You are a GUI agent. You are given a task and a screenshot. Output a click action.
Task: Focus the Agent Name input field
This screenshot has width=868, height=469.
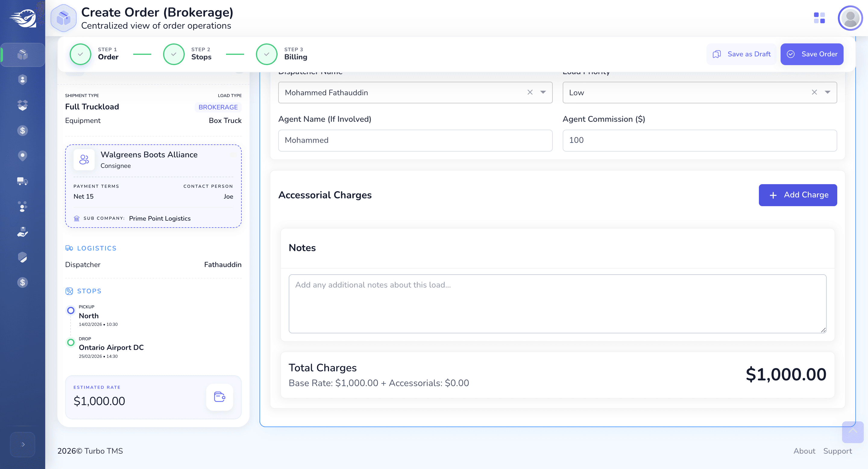tap(415, 140)
